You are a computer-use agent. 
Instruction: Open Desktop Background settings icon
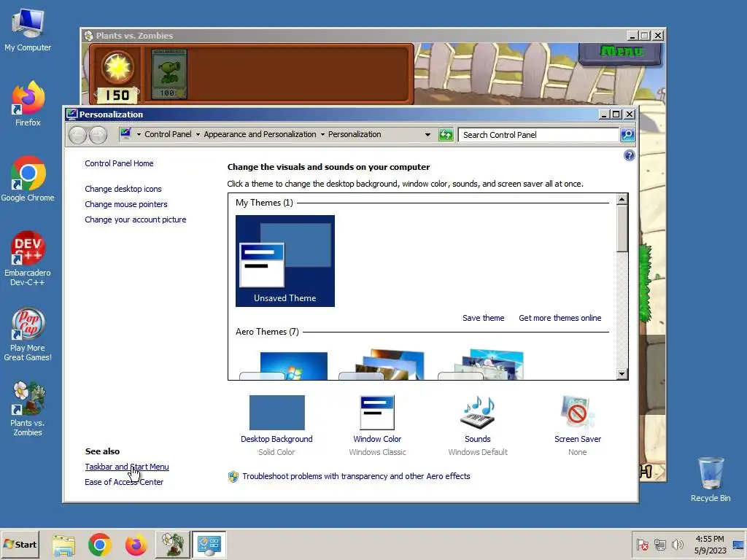pyautogui.click(x=276, y=413)
